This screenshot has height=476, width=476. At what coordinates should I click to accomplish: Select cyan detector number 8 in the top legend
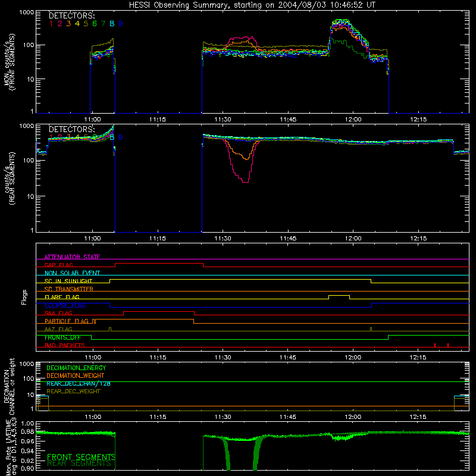pos(112,24)
